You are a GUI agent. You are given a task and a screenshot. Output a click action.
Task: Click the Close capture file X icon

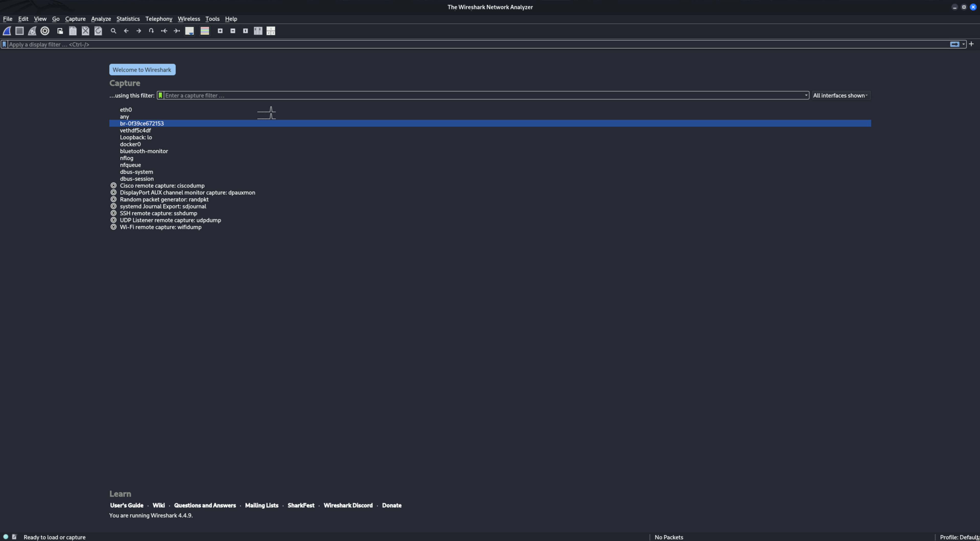(86, 31)
